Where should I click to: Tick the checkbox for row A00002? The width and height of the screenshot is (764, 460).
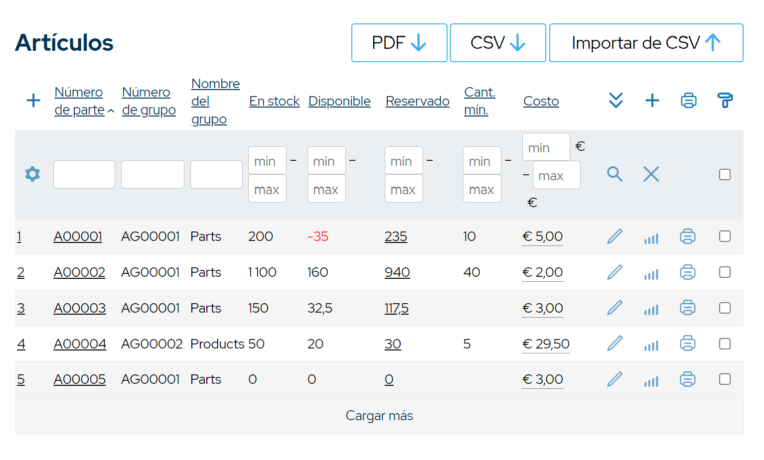725,272
